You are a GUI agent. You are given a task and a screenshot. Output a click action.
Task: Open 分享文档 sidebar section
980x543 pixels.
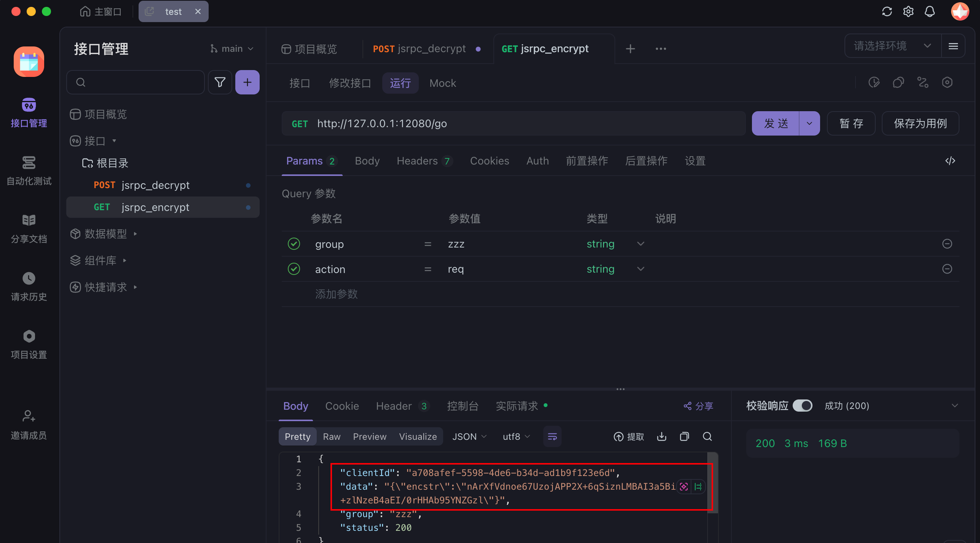click(x=29, y=228)
